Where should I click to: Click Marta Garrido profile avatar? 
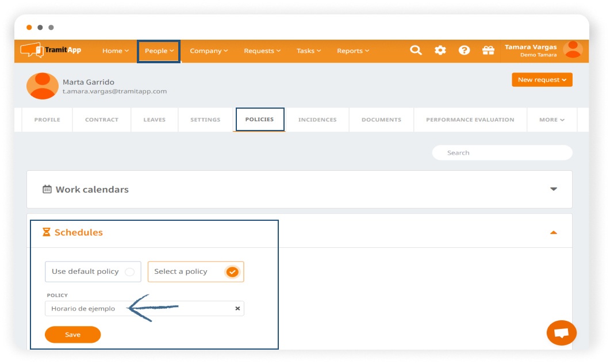42,86
